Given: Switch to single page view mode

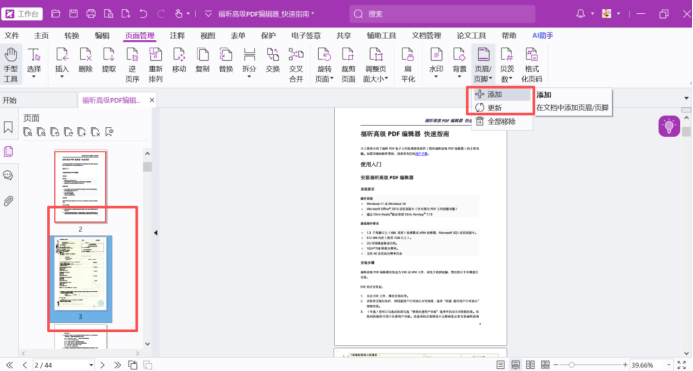Looking at the screenshot, I should pos(500,365).
